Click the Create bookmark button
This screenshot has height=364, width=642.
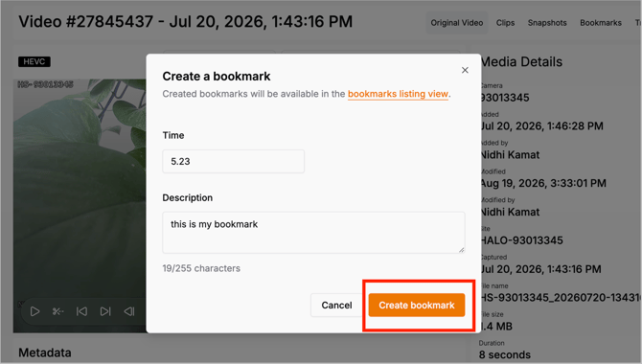(417, 305)
